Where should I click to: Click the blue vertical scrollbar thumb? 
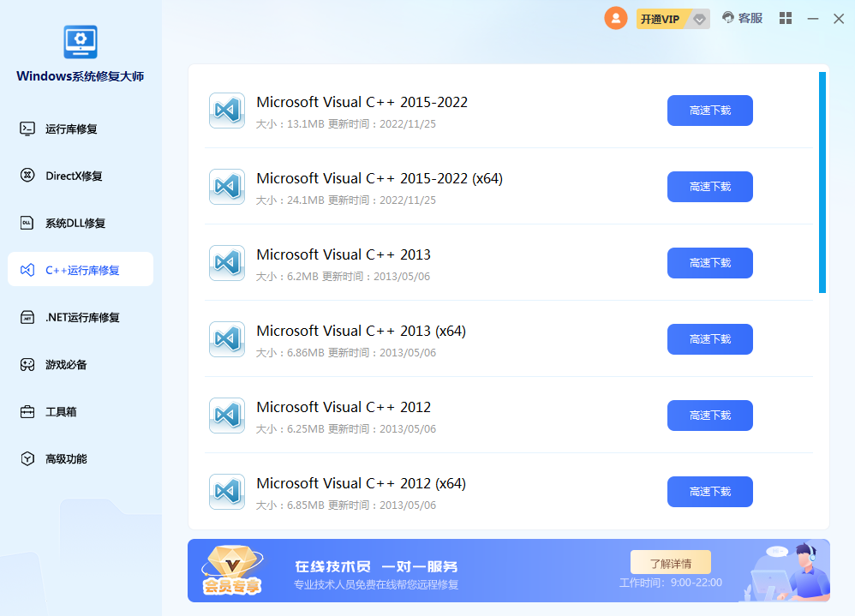pyautogui.click(x=822, y=182)
